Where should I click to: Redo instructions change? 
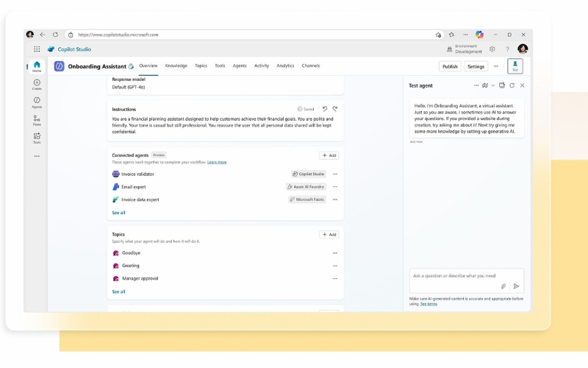tap(335, 109)
